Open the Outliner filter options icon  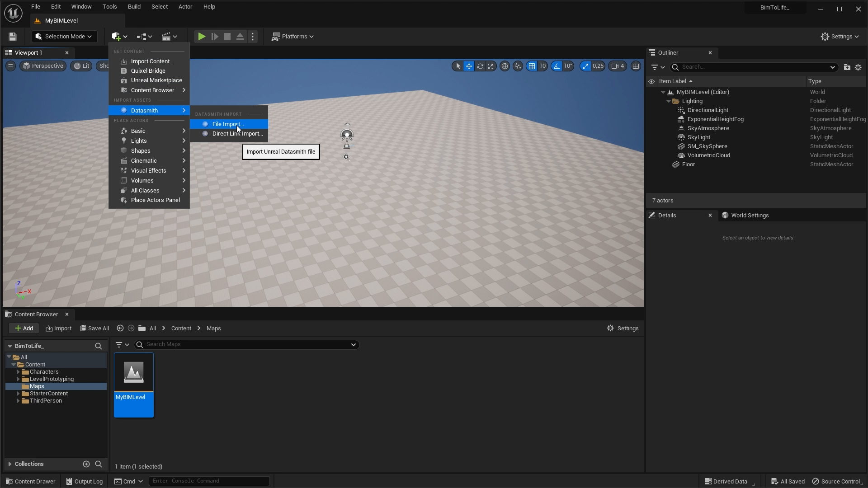[658, 67]
